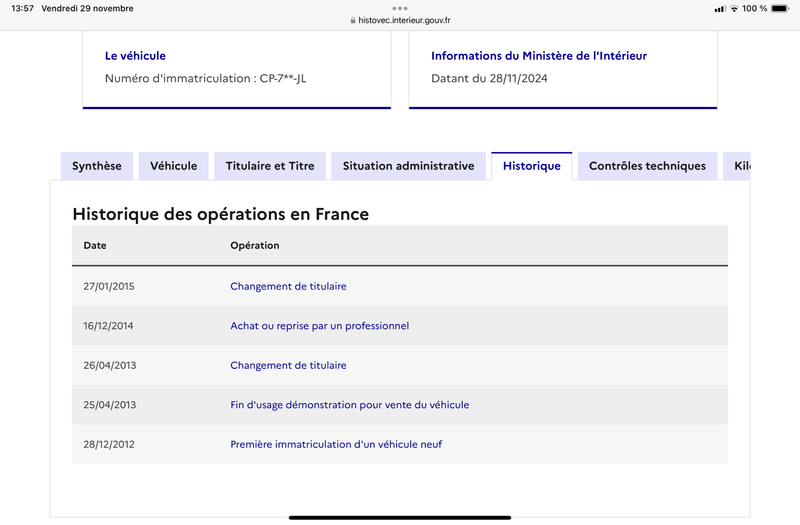Click the Historique des opérations en France heading

(220, 214)
